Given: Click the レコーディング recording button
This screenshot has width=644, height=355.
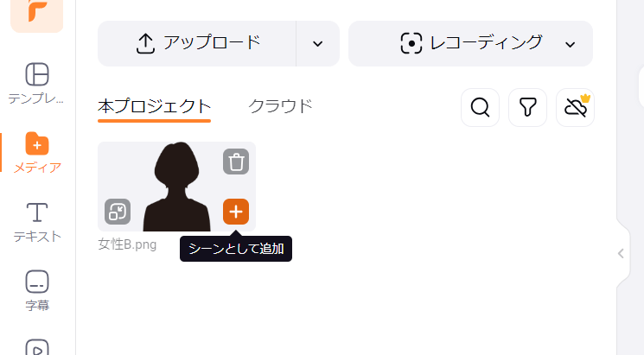Looking at the screenshot, I should (470, 43).
